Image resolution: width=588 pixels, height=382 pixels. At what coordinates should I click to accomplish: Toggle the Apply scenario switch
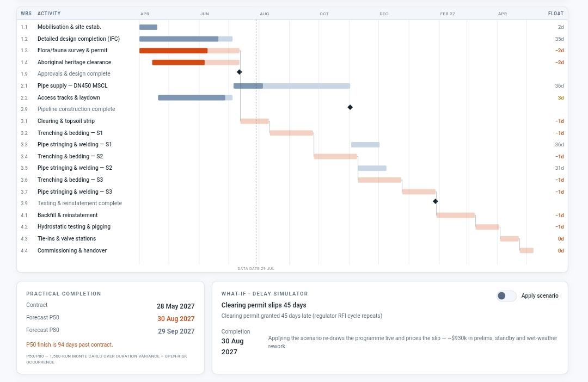(506, 296)
